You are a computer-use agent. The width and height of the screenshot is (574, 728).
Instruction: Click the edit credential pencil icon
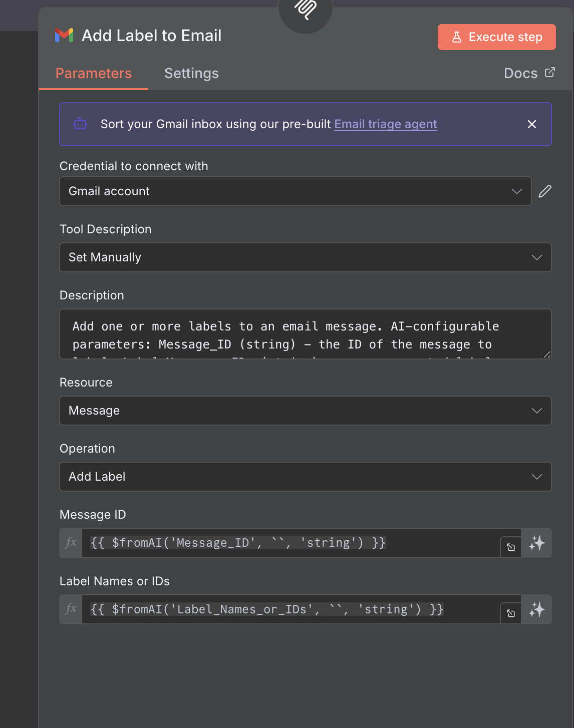click(545, 191)
